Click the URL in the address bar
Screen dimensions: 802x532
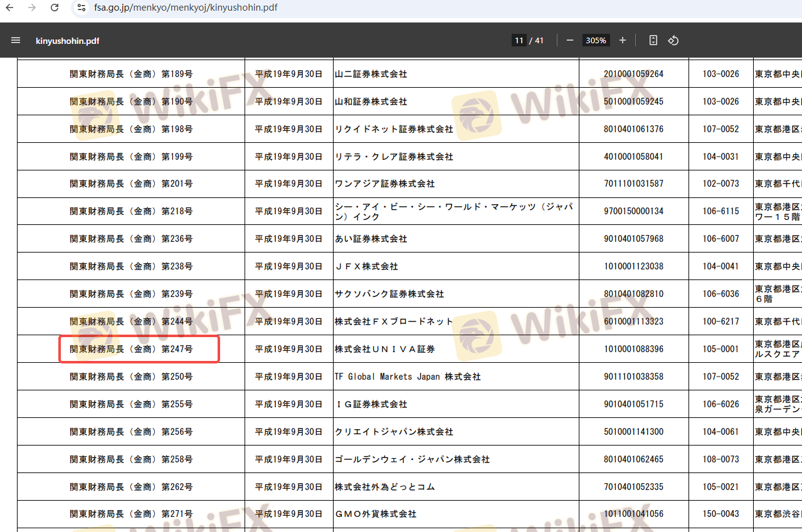[186, 8]
